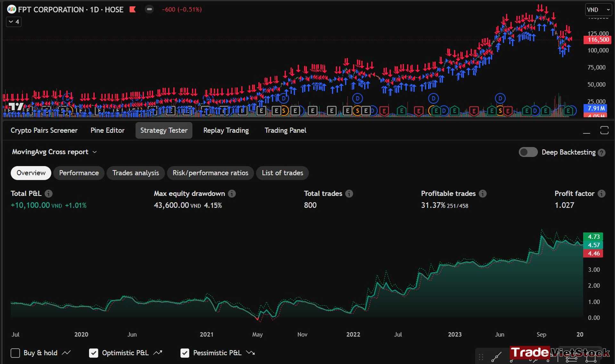The image size is (615, 364).
Task: Maximize the Strategy Tester panel
Action: (604, 130)
